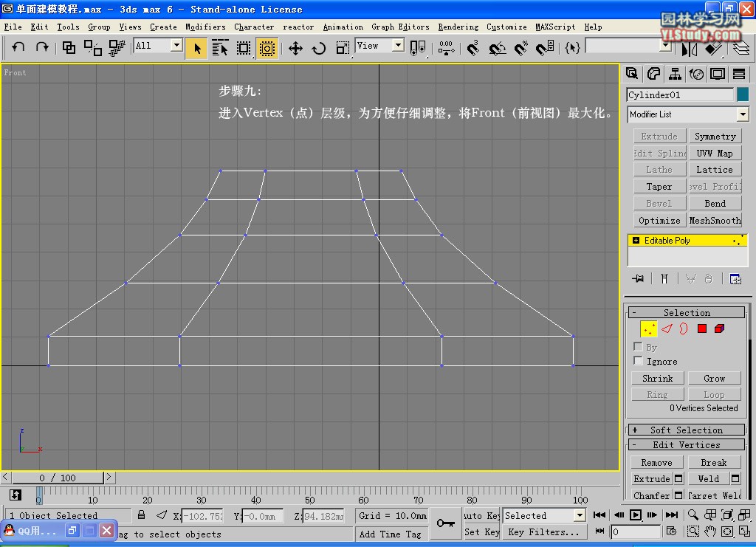Toggle the Window/Crossing selection icon
The width and height of the screenshot is (756, 547).
coord(267,48)
